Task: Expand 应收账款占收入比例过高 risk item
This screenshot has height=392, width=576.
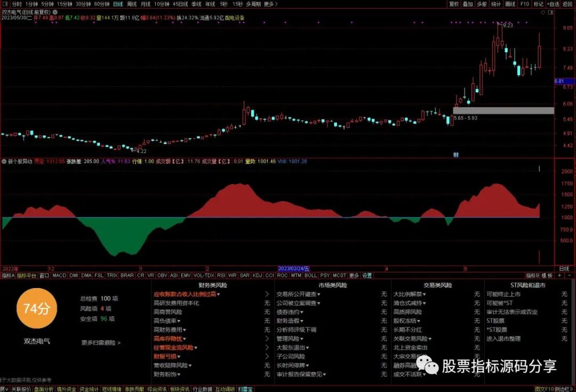Action: coord(187,294)
